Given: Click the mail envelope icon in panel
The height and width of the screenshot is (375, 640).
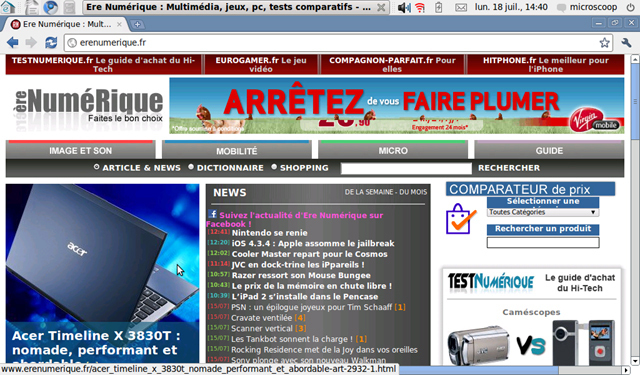Looking at the screenshot, I should 461,7.
